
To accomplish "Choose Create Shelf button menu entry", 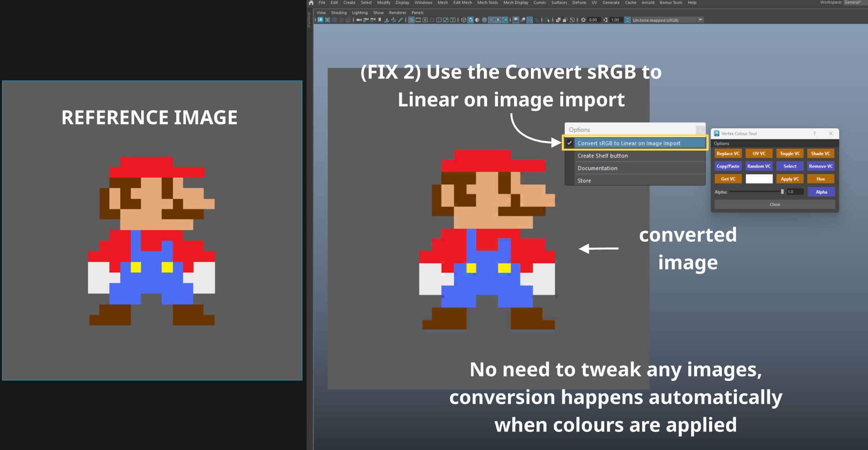I will [x=635, y=156].
